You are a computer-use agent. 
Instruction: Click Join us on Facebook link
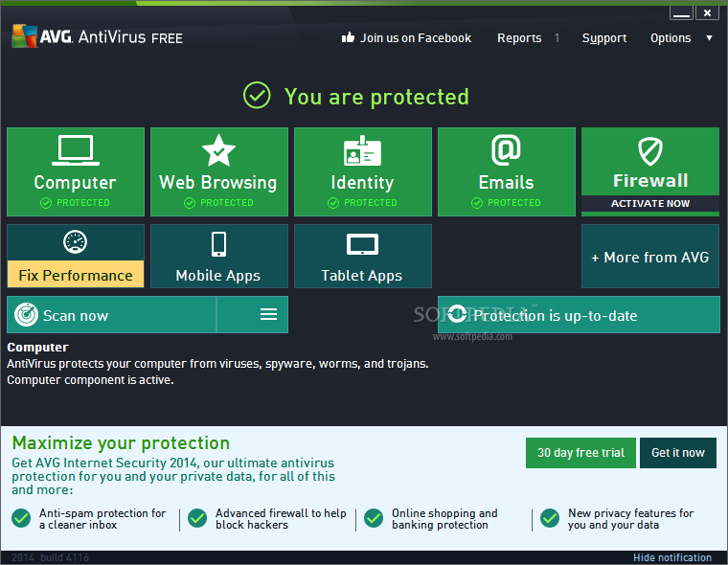406,38
